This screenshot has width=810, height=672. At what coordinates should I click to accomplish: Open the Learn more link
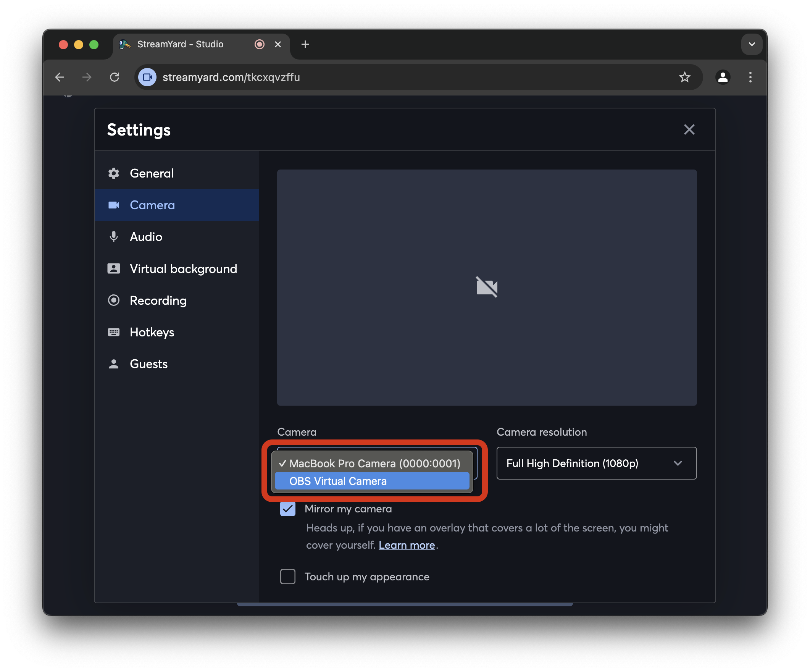407,545
